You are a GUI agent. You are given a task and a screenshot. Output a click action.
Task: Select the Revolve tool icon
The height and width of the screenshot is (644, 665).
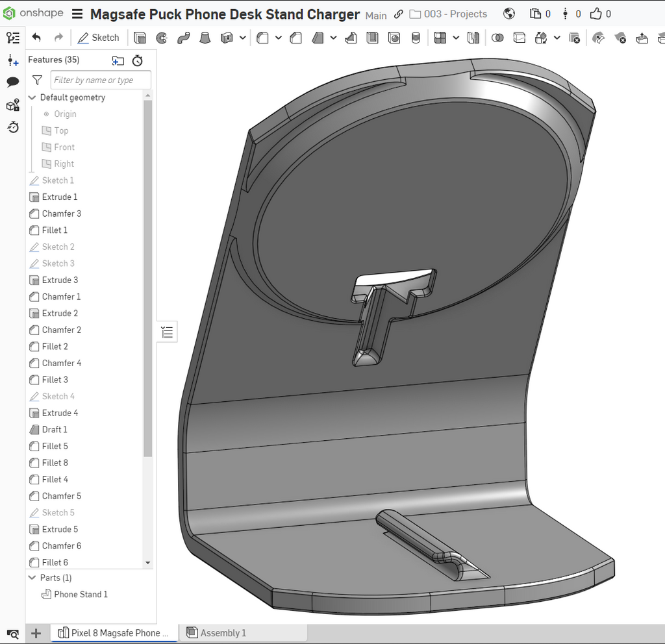tap(162, 38)
